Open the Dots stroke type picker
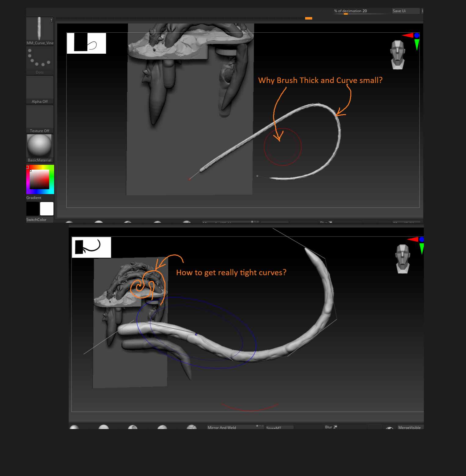This screenshot has width=466, height=476. tap(40, 60)
